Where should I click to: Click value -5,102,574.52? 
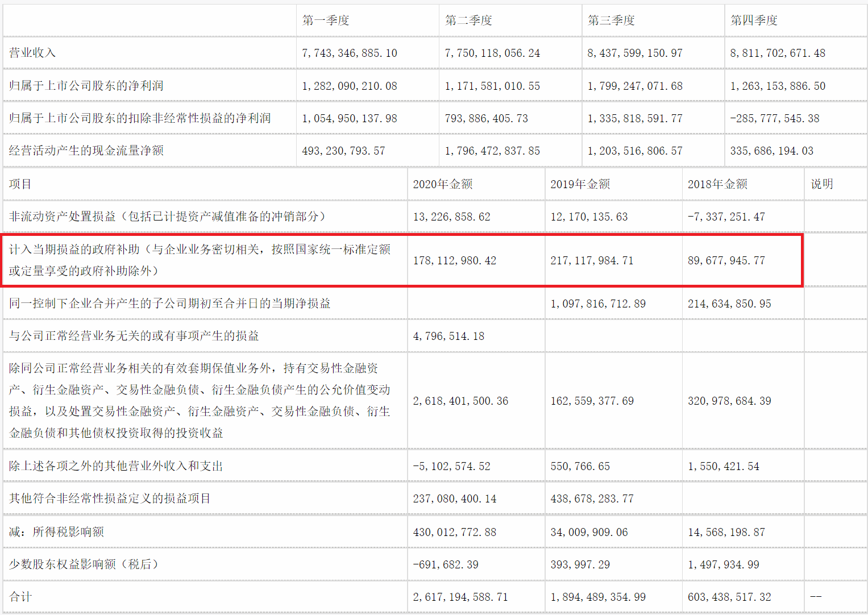coord(452,466)
